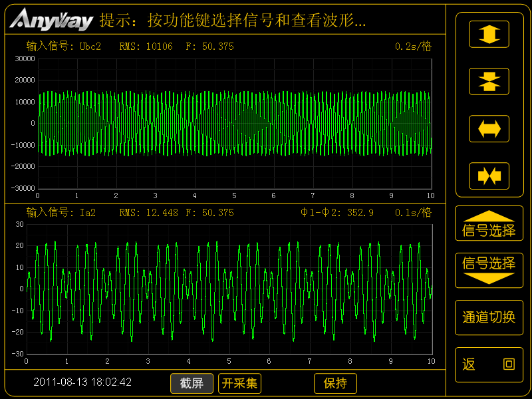Click the horizontal time-axis expand icon
The height and width of the screenshot is (399, 532).
click(x=489, y=128)
